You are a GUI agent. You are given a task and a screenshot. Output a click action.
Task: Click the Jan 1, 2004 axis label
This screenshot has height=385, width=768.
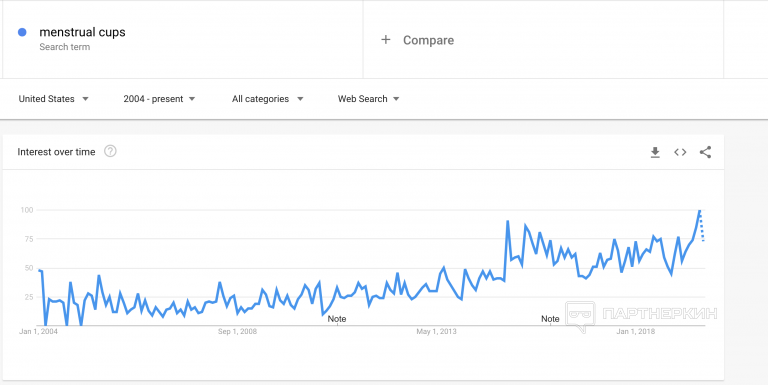(x=38, y=332)
